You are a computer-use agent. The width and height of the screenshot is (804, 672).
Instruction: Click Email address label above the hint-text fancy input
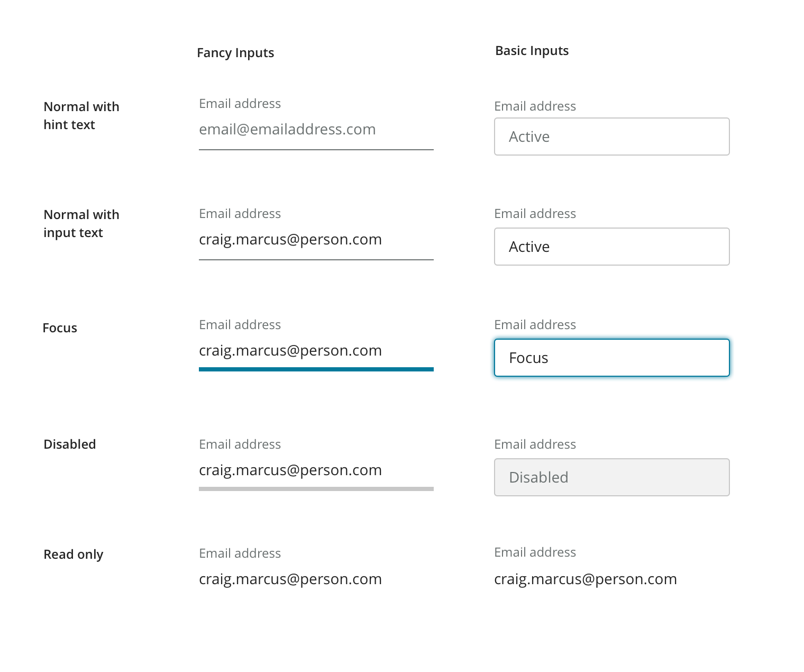point(240,104)
